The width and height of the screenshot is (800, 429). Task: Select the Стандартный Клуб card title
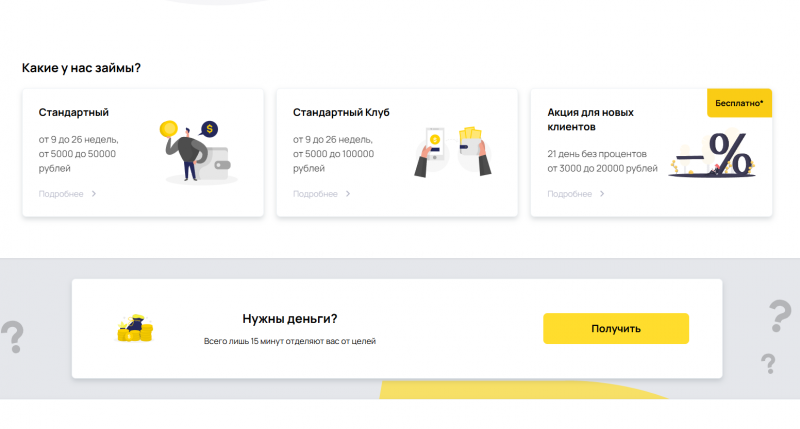click(x=341, y=112)
